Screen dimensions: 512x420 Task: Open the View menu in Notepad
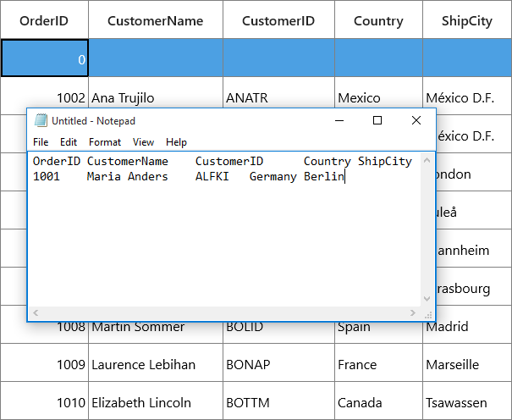143,142
